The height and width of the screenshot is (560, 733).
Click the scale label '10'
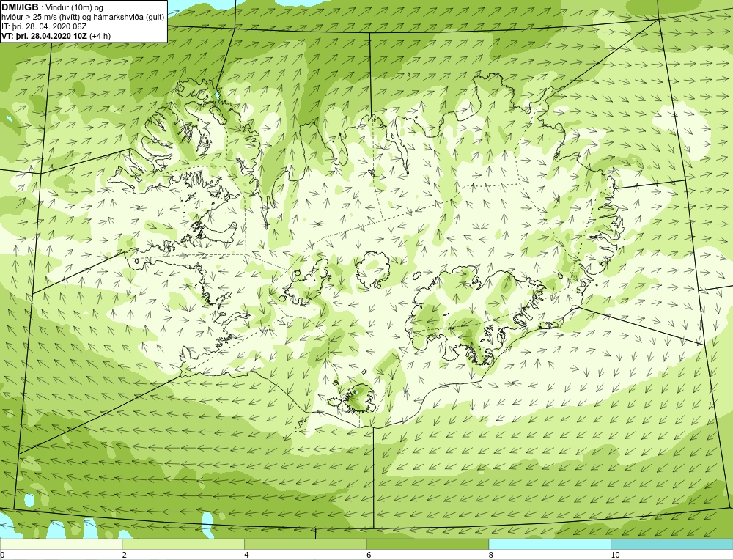click(x=615, y=555)
